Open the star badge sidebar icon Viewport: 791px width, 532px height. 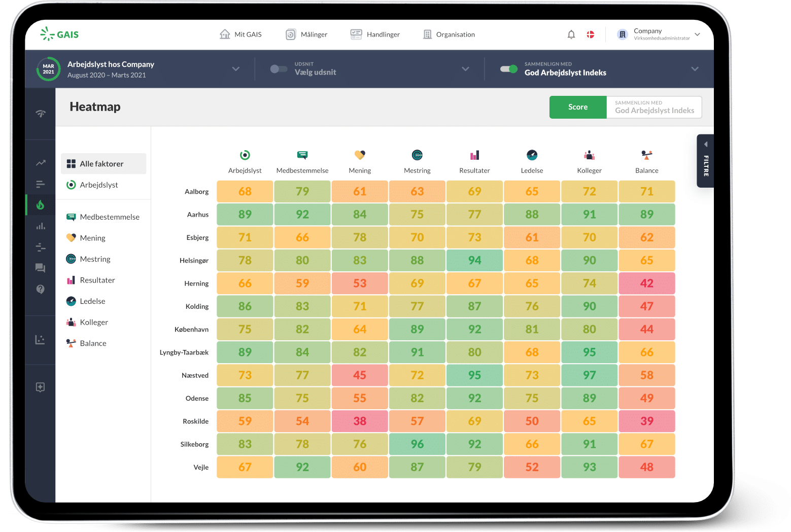point(41,387)
